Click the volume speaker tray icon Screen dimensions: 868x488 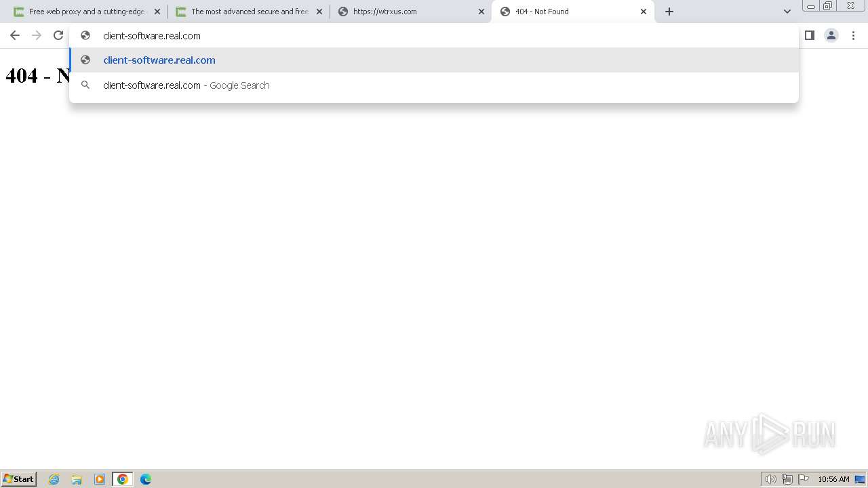[770, 479]
